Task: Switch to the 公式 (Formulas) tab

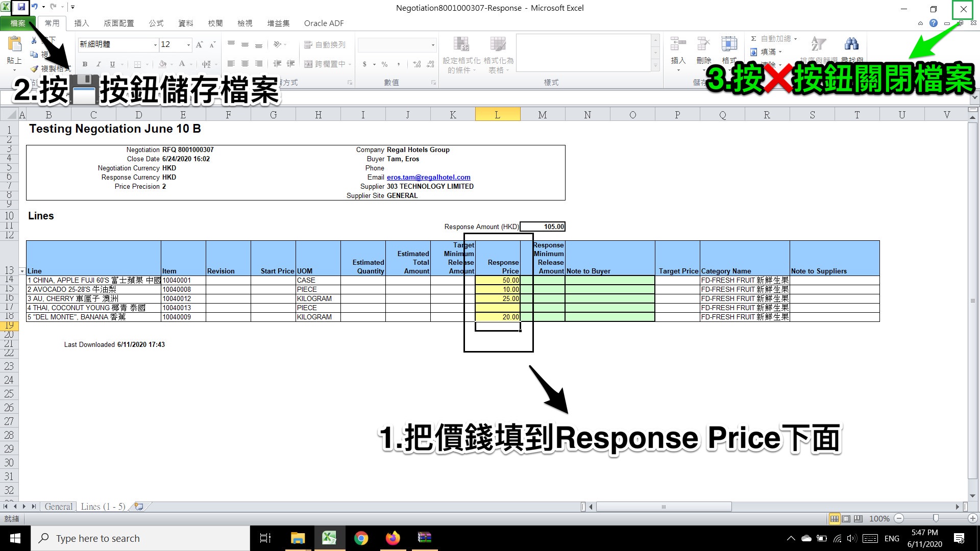Action: 156,23
